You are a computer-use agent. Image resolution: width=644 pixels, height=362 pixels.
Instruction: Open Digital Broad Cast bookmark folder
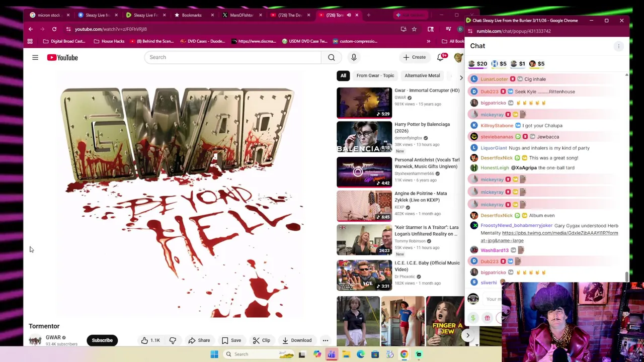pos(64,41)
